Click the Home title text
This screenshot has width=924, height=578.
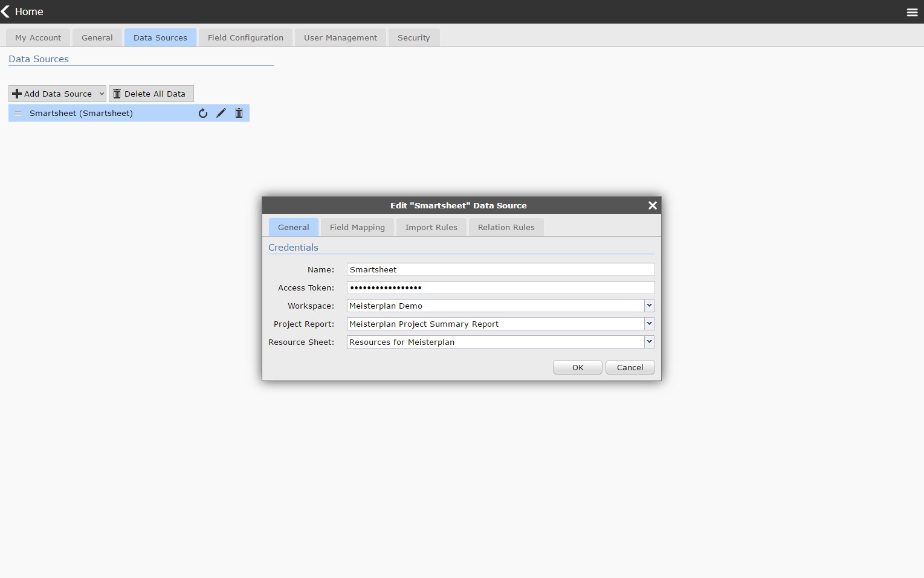point(29,11)
